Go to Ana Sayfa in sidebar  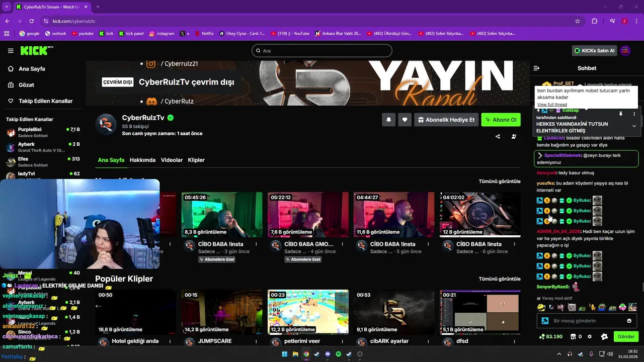(x=32, y=69)
